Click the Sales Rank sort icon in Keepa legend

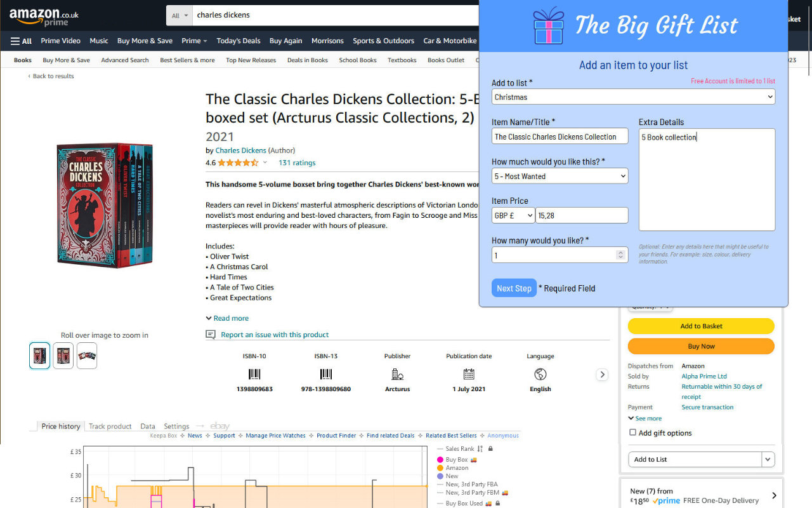click(x=480, y=449)
